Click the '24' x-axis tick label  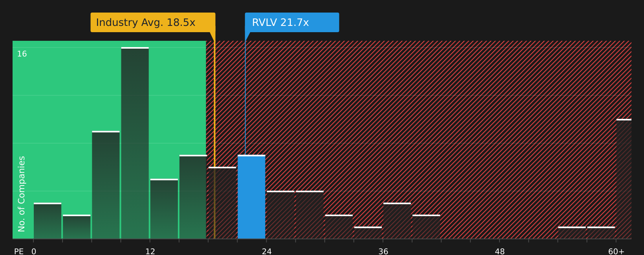[267, 251]
